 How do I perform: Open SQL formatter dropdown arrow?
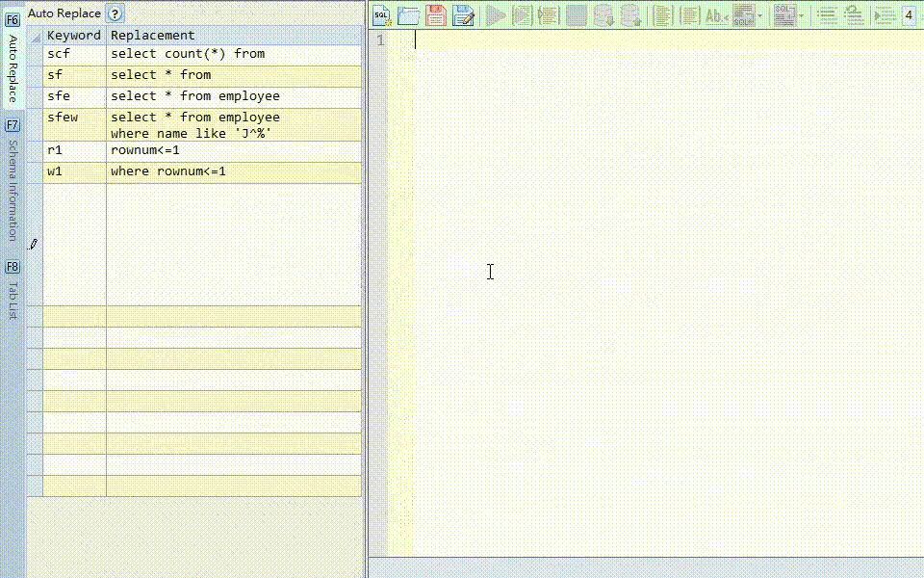760,16
